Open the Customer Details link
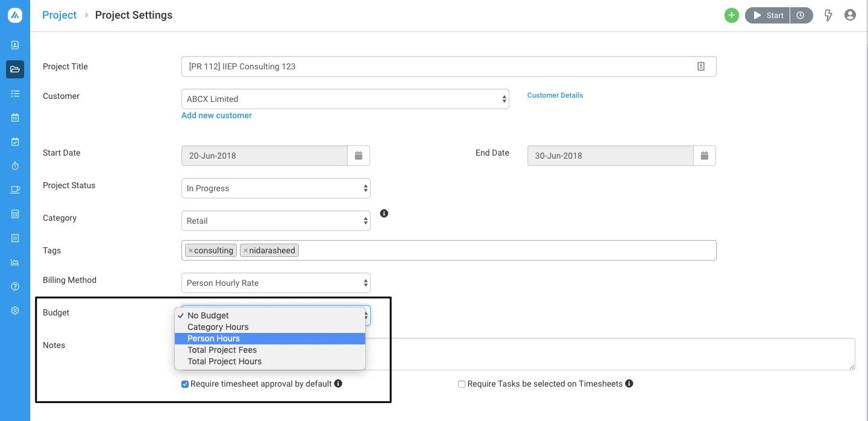This screenshot has width=868, height=421. pos(555,95)
